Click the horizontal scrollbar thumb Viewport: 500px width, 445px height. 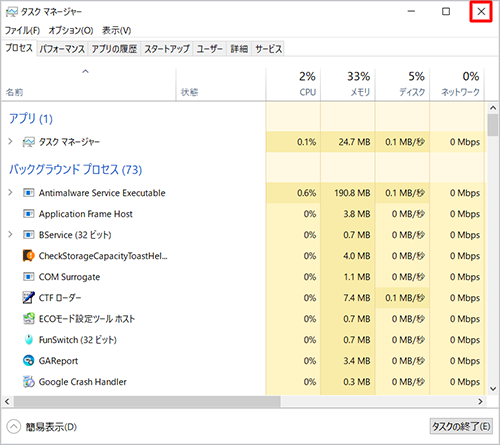[x=147, y=402]
